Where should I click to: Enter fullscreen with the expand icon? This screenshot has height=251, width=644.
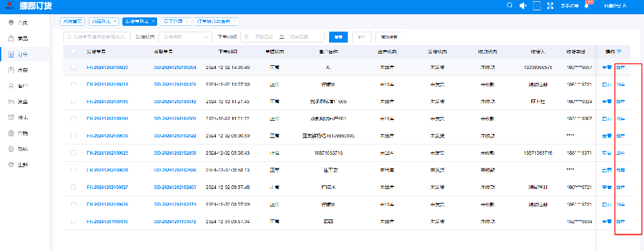(x=551, y=6)
